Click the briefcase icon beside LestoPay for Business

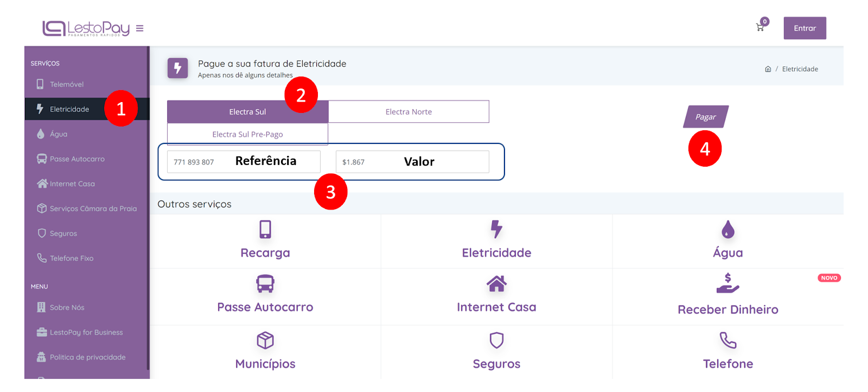[x=42, y=332]
